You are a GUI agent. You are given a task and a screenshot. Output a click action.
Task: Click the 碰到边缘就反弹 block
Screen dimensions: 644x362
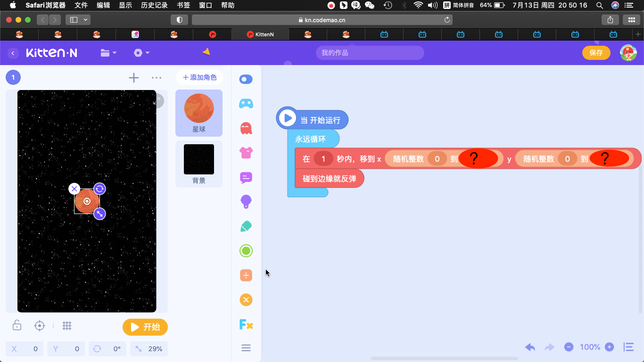330,179
